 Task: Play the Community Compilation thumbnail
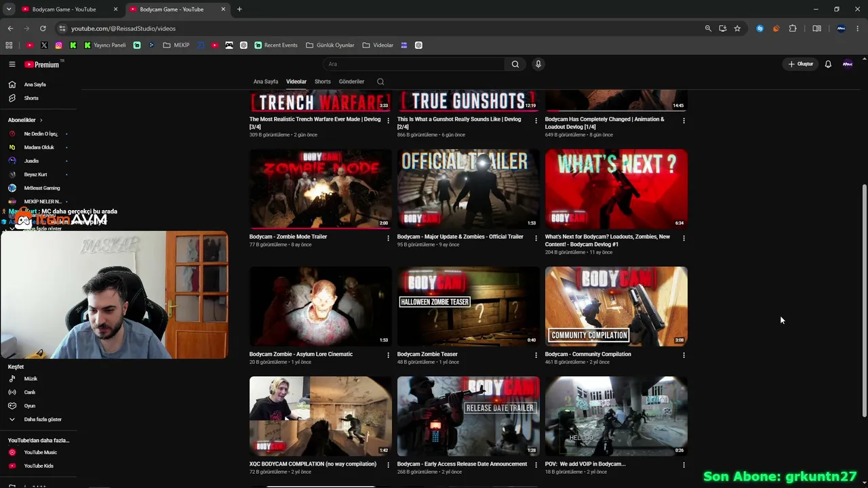(x=616, y=306)
